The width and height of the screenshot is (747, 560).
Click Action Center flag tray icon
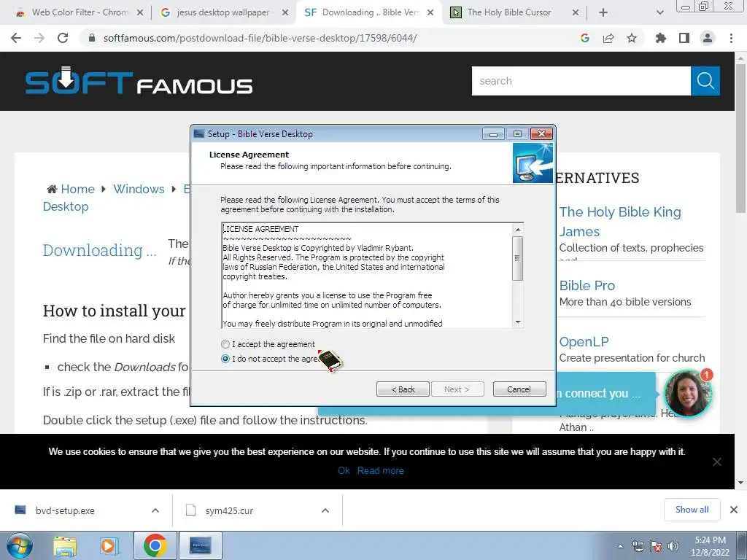tap(656, 546)
